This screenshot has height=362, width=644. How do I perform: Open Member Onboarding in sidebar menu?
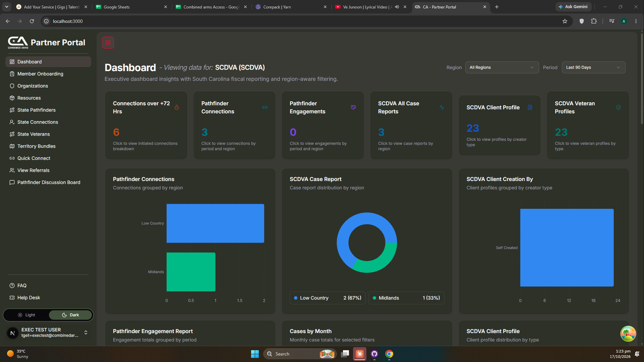point(48,74)
